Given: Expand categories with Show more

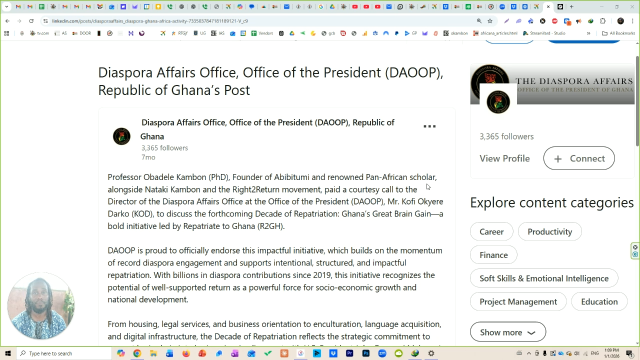Looking at the screenshot, I should click(x=508, y=332).
